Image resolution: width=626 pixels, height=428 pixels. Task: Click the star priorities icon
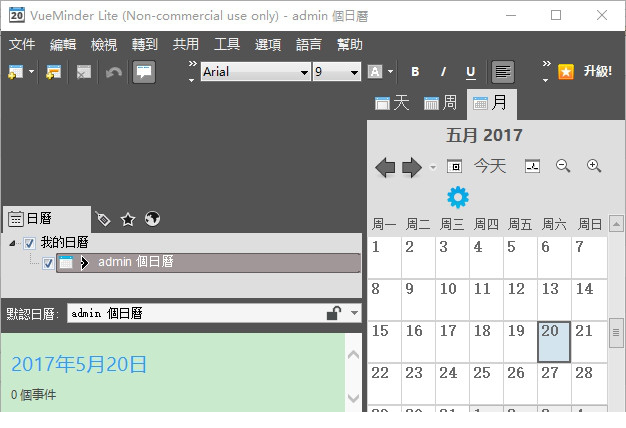tap(128, 219)
